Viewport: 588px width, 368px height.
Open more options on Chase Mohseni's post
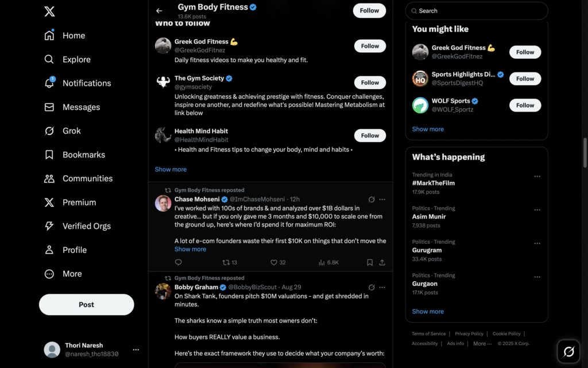(x=382, y=200)
